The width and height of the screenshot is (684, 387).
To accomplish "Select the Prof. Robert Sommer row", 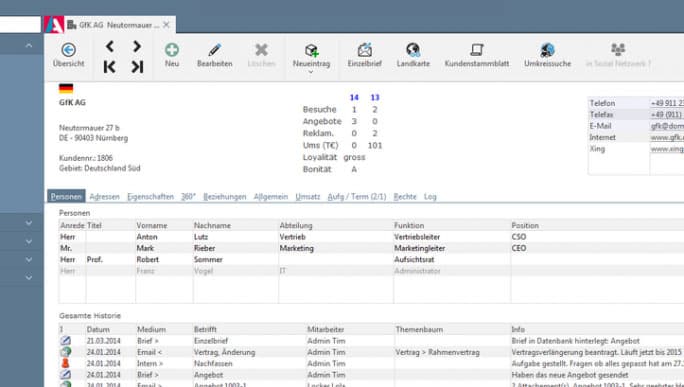I will [371, 260].
